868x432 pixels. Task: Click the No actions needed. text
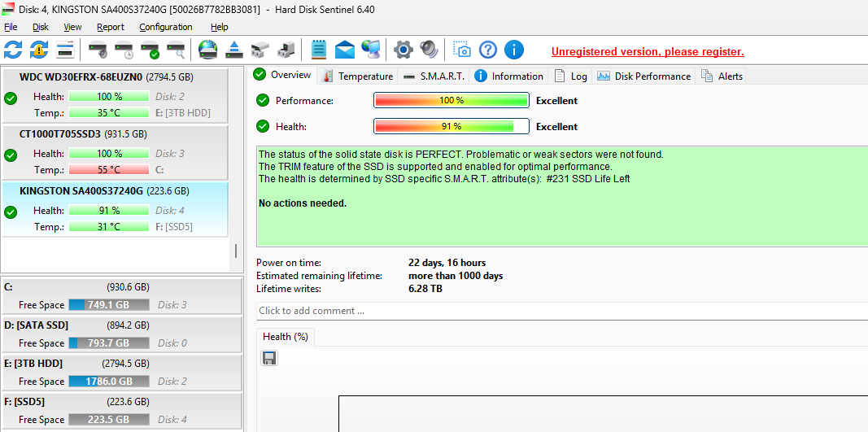(x=303, y=203)
